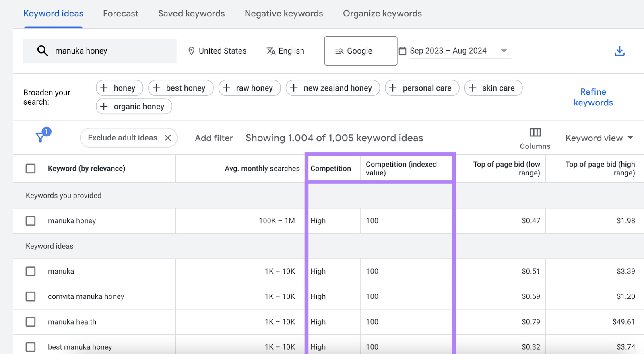
Task: Click the $0.79 low bid value
Action: [531, 322]
